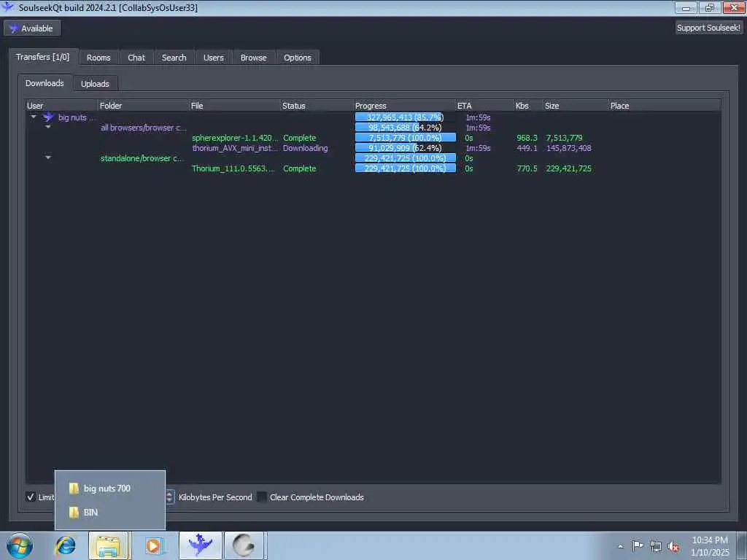747x560 pixels.
Task: Open the Rooms tab
Action: tap(98, 58)
